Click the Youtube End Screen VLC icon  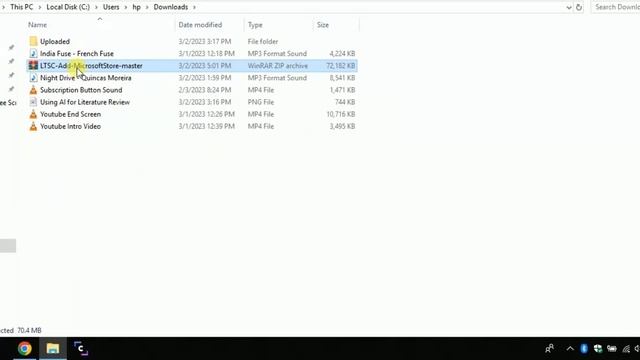[33, 114]
